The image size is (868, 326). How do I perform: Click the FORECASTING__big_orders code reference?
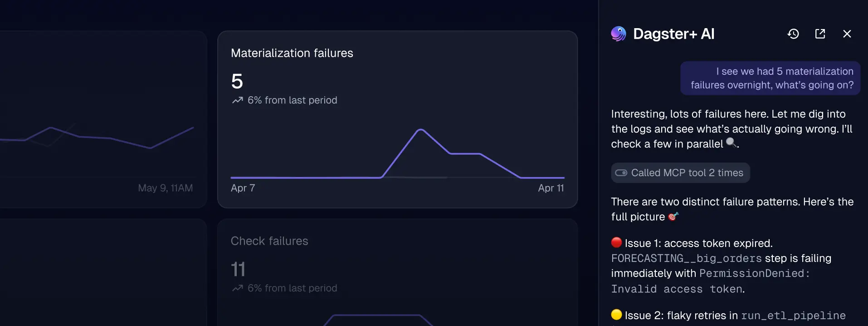pos(686,258)
